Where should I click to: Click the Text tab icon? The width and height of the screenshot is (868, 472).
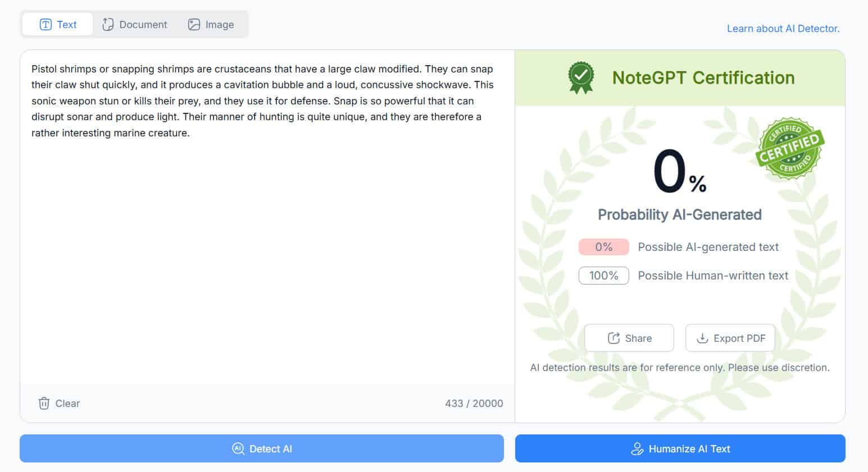(46, 25)
